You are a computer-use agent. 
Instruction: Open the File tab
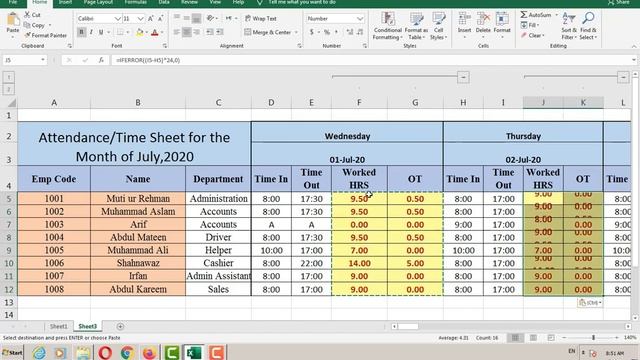[13, 2]
